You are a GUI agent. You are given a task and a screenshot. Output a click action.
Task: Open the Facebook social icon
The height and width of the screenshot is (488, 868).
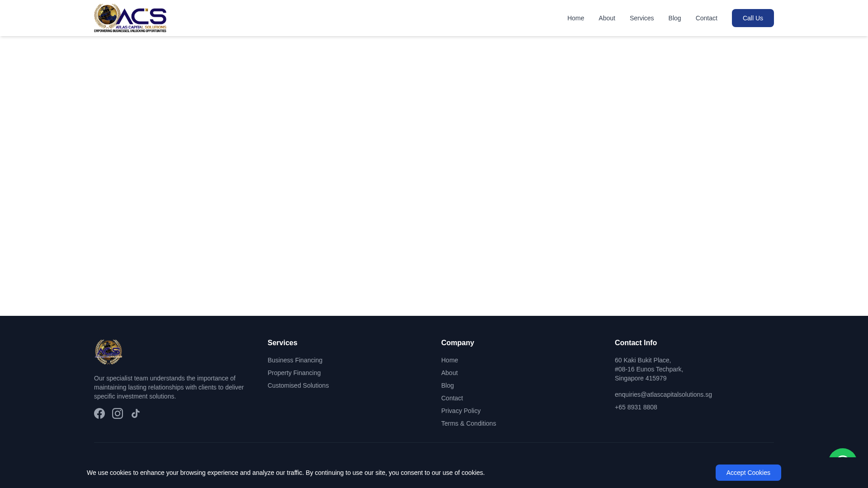pyautogui.click(x=99, y=413)
